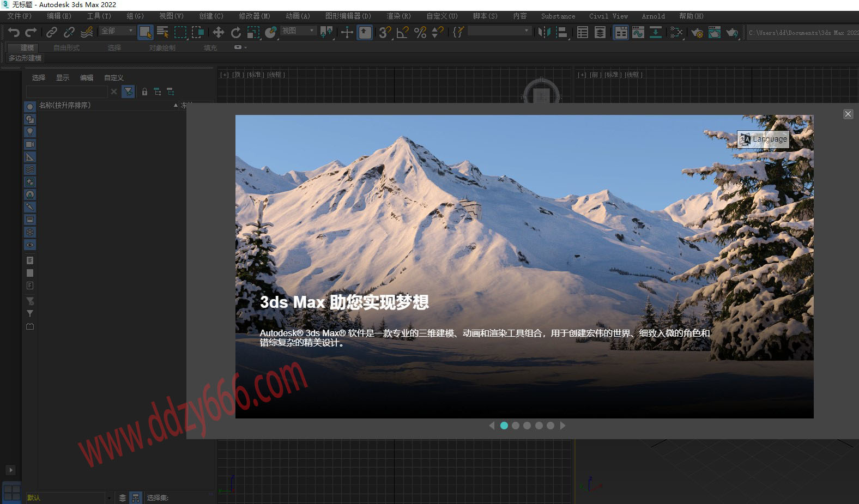Viewport: 859px width, 504px height.
Task: Open Scene Explorer 自定义 menu
Action: [x=114, y=78]
